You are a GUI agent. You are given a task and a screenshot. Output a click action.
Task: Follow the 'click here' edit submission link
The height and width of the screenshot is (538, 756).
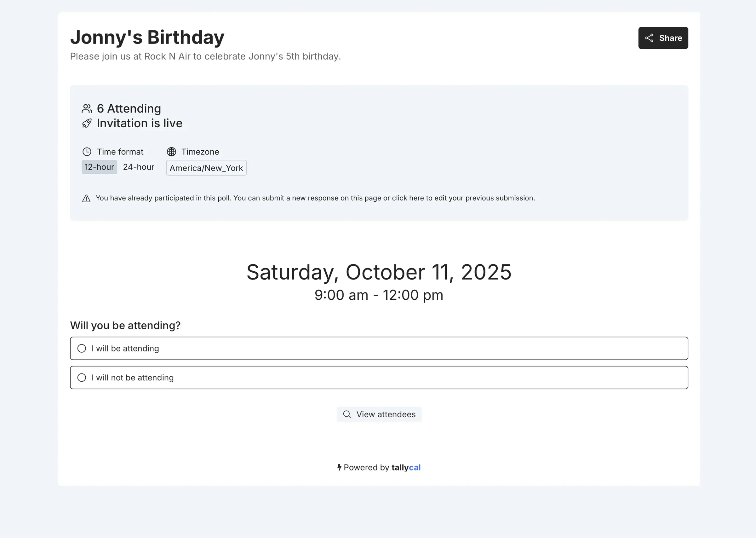coord(408,198)
